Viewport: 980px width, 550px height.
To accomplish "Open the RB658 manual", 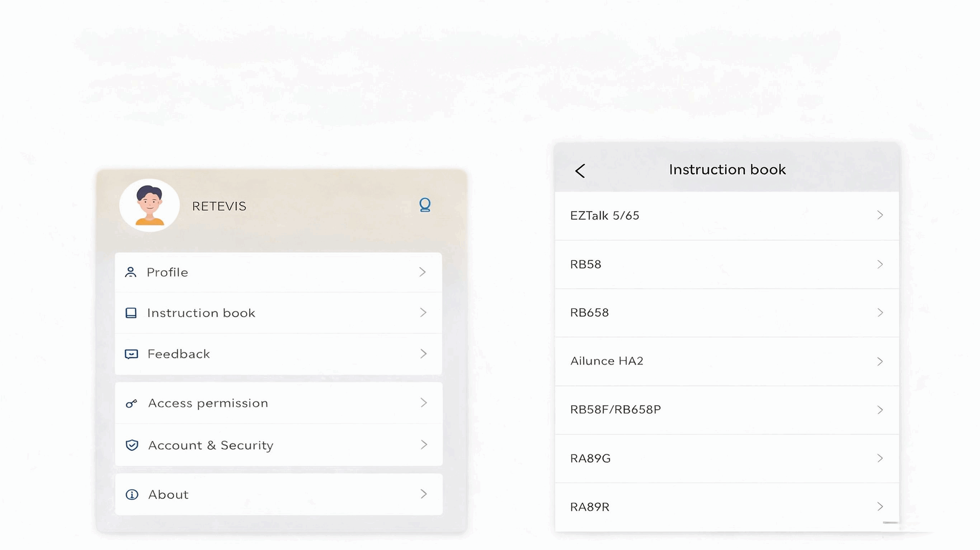I will (x=727, y=313).
